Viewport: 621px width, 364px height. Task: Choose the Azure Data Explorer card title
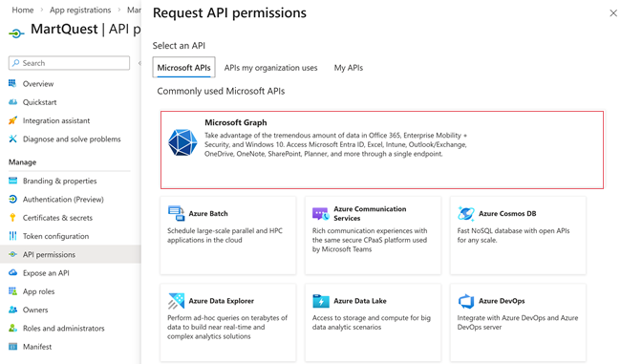tap(222, 301)
